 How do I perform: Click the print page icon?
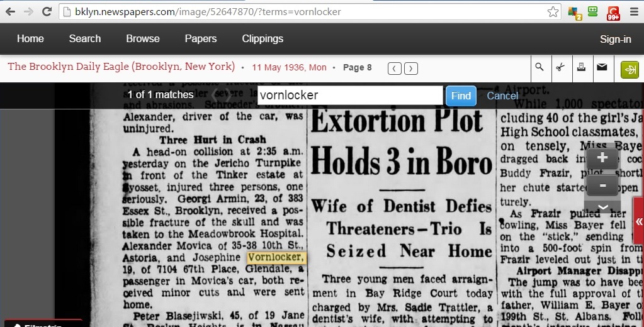(581, 68)
